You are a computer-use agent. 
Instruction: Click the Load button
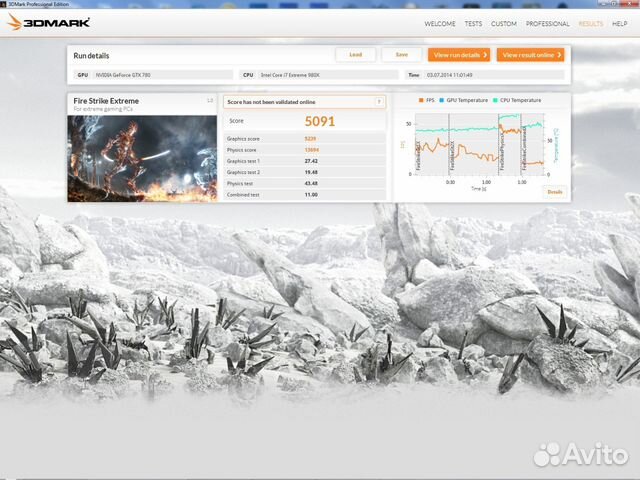point(356,55)
